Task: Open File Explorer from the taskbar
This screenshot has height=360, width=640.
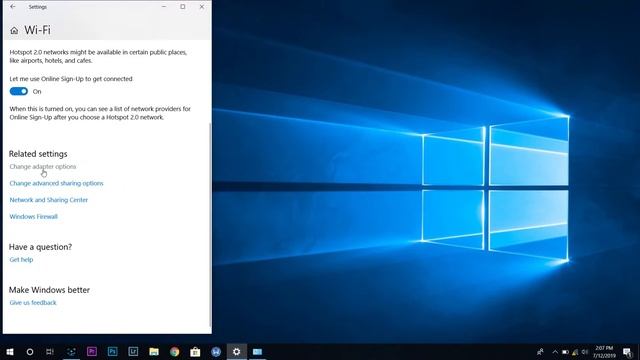Action: [154, 351]
